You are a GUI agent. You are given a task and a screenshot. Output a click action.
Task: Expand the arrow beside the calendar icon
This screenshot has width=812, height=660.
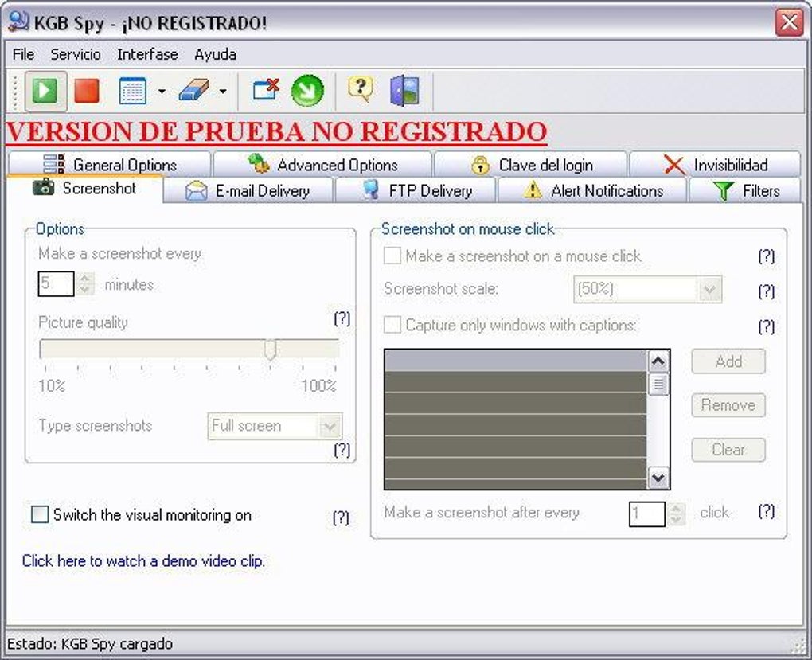[162, 92]
